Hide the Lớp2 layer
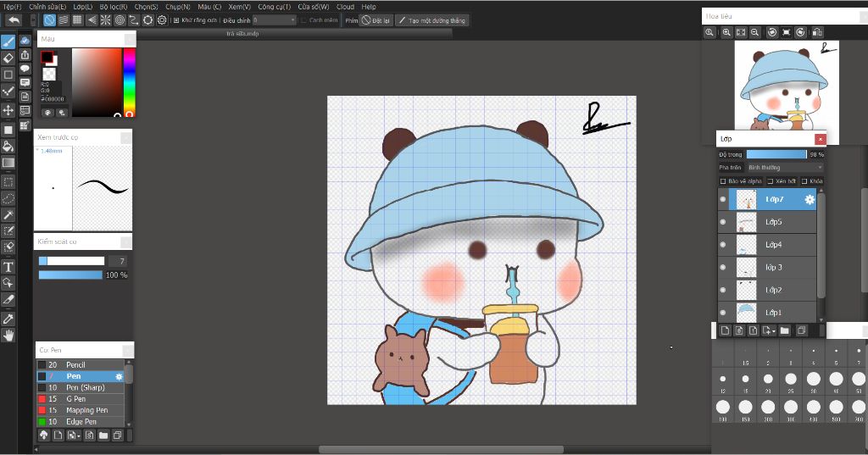The height and width of the screenshot is (455, 868). [723, 290]
